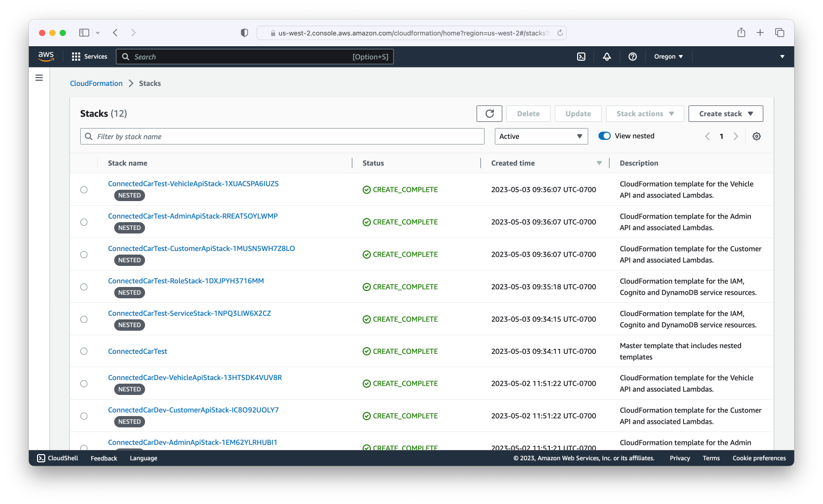Go back in browser history
This screenshot has height=504, width=823.
[x=115, y=33]
